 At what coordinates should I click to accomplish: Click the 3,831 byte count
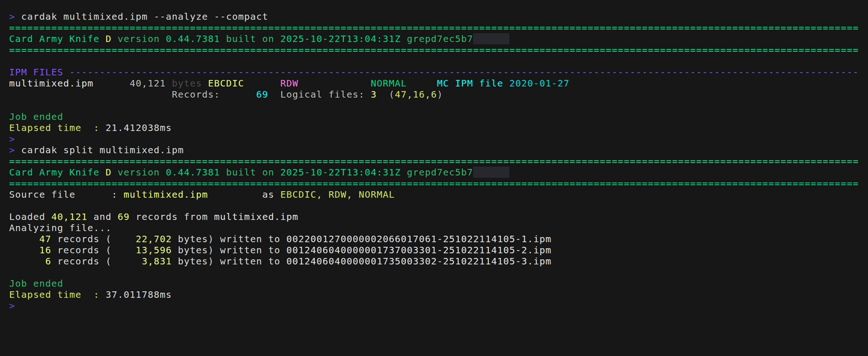156,262
